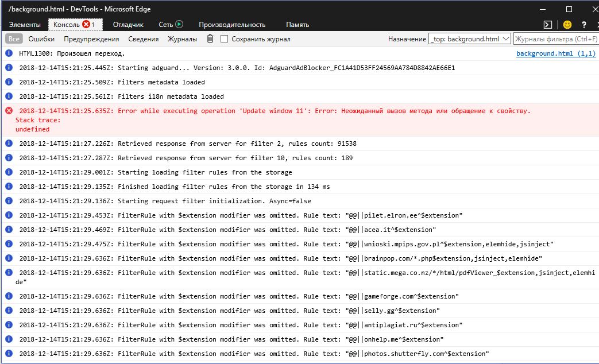Screen dimensions: 599x364
Task: Open the Назначение target dropdown
Action: click(470, 39)
